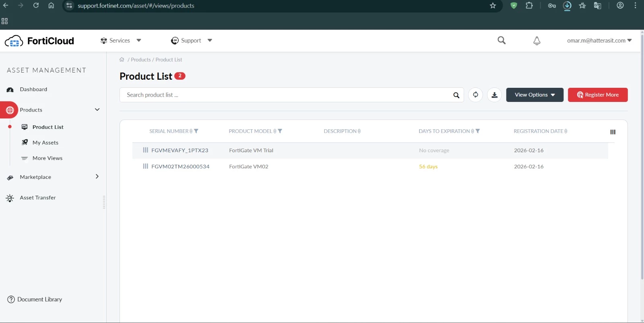
Task: Open My Assets in the sidebar
Action: point(45,143)
